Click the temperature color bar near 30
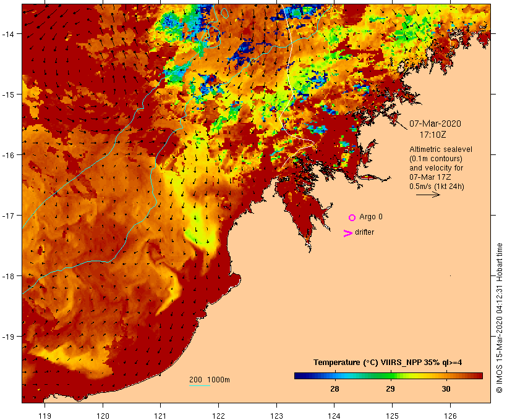 (446, 376)
